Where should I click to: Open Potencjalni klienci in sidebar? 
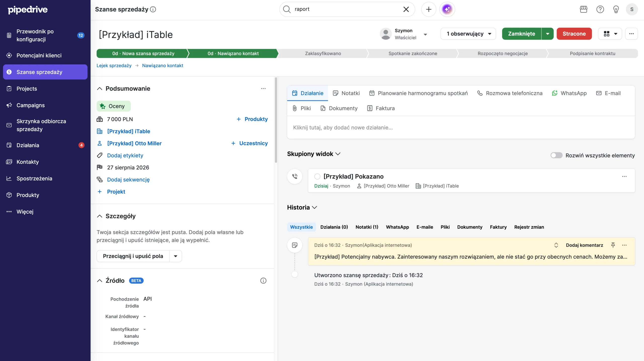(45, 55)
